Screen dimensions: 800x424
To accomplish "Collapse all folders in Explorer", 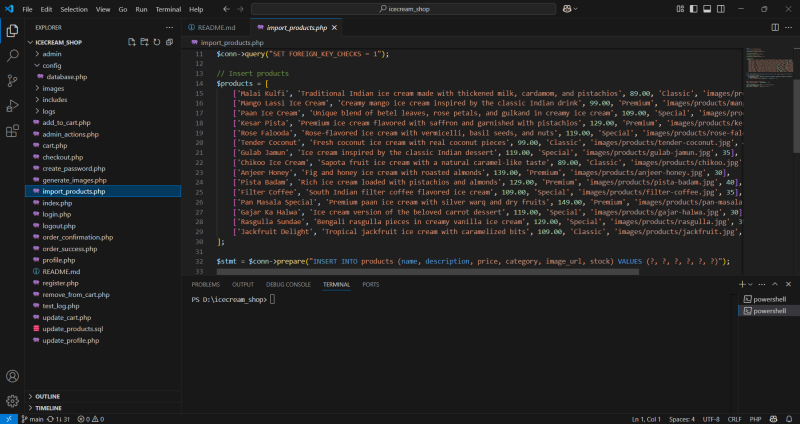I will click(x=170, y=42).
